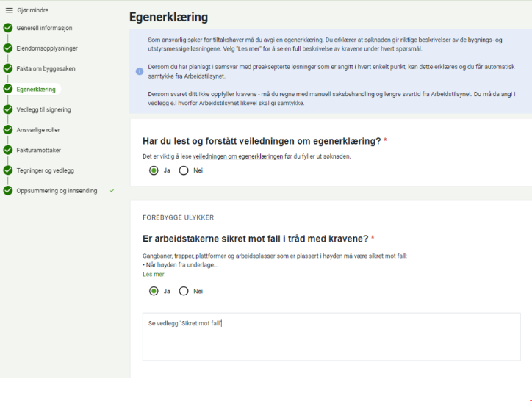Click green checkmark beside Fakta om byggesaken
532x401 pixels.
[x=8, y=69]
